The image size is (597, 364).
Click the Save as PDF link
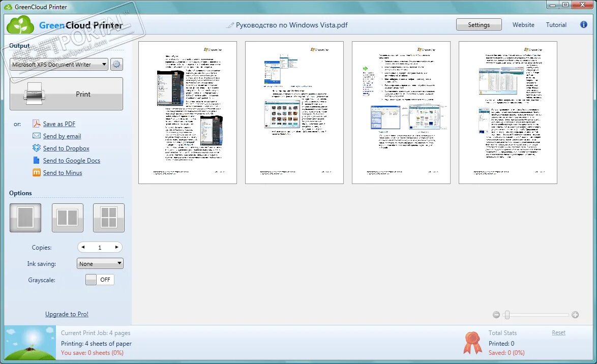tap(59, 124)
